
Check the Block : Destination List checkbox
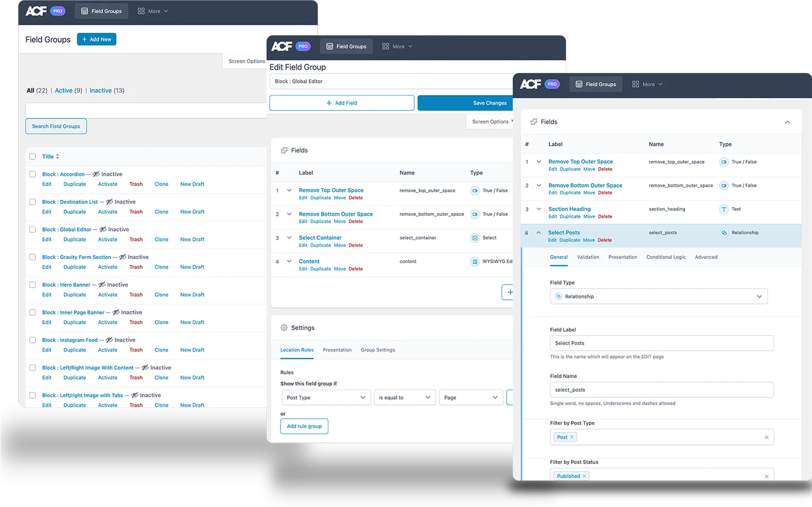point(33,202)
